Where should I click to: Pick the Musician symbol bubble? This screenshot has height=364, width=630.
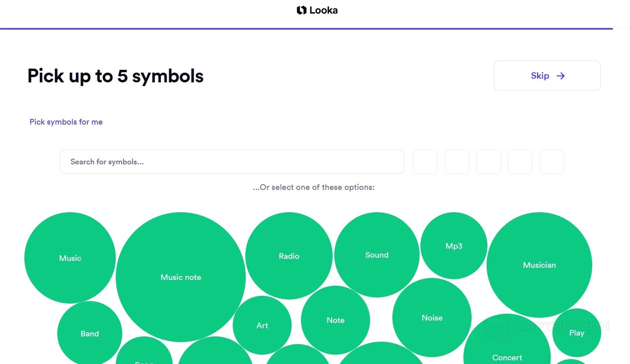click(x=539, y=265)
